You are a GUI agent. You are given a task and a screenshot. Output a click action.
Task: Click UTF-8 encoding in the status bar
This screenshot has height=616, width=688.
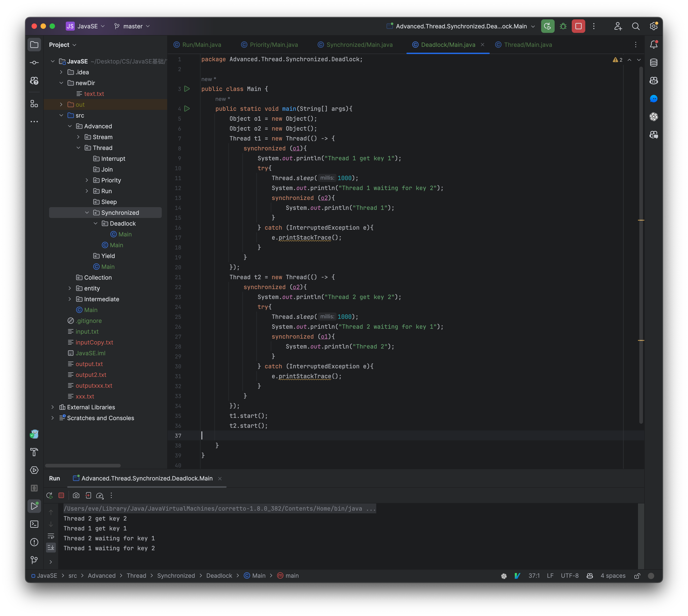coord(570,575)
